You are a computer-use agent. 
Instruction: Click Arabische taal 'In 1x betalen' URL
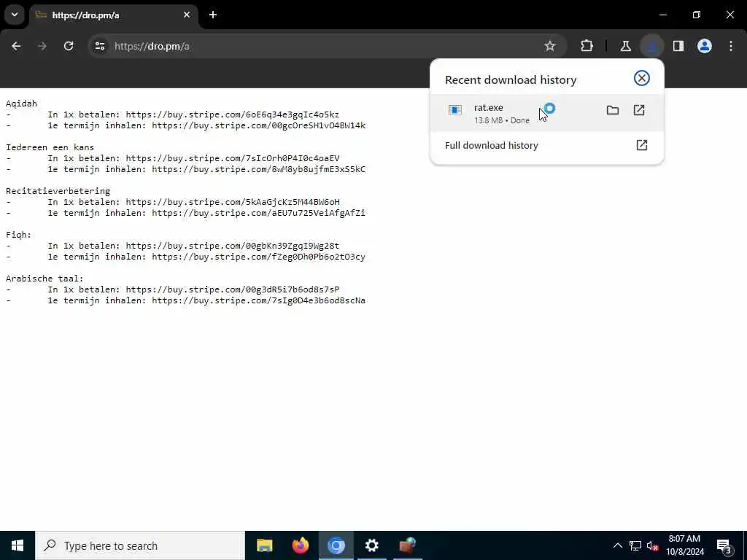click(233, 289)
